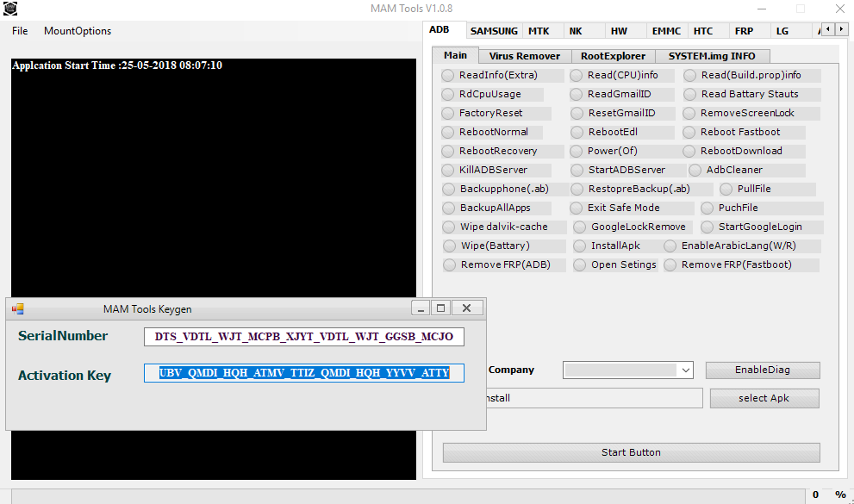Choose Open Setings radio option
The width and height of the screenshot is (854, 504).
pos(580,265)
